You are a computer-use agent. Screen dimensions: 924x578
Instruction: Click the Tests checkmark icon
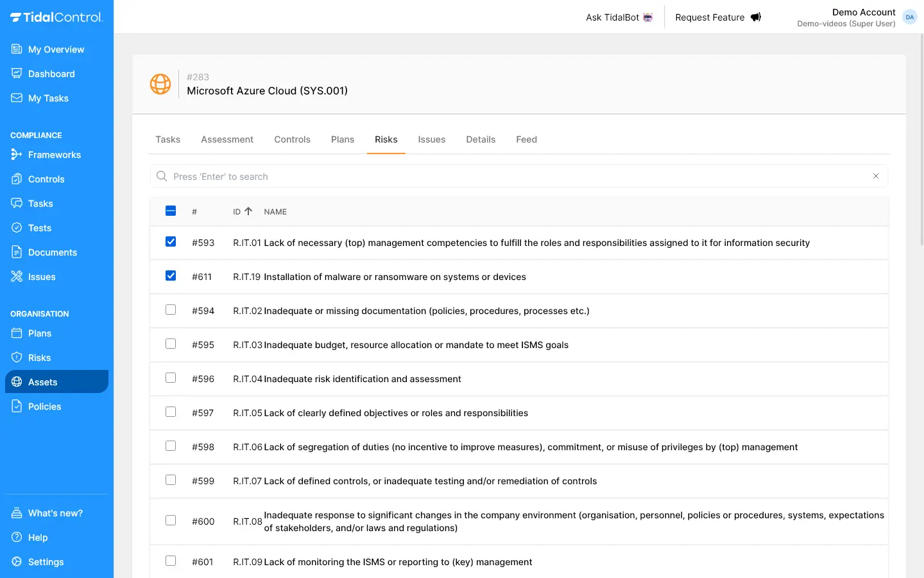(x=17, y=228)
